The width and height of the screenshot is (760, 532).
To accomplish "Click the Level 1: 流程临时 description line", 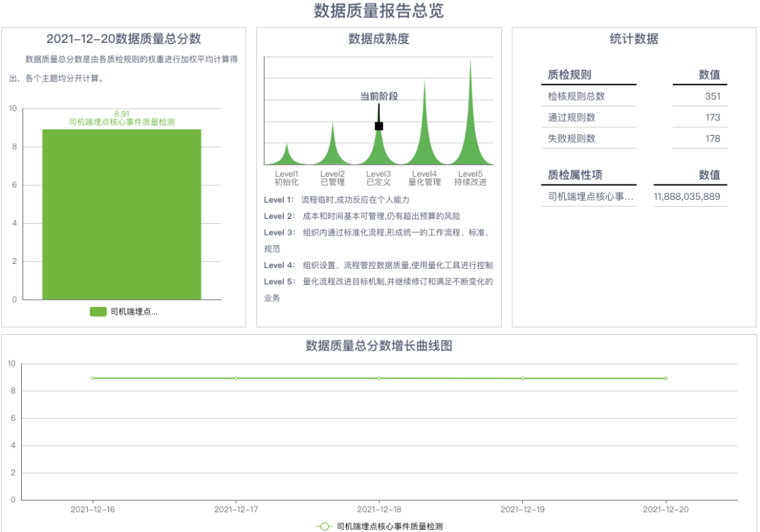I will pos(336,200).
